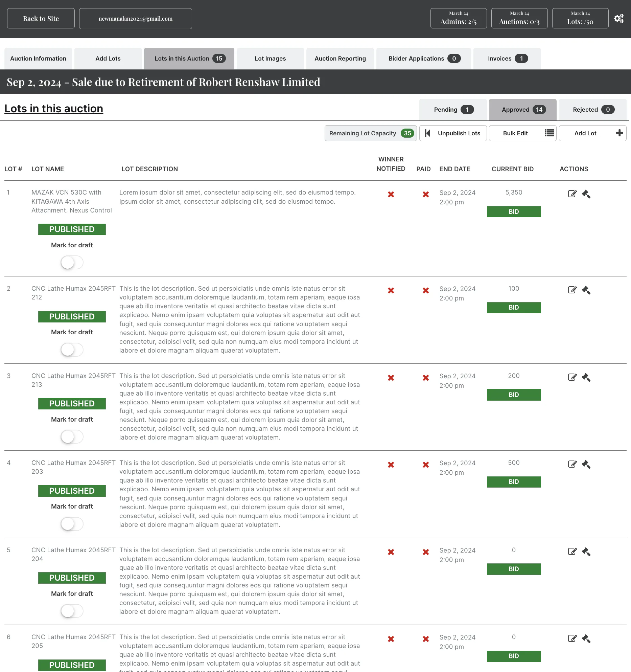The width and height of the screenshot is (631, 672).
Task: Click the BID button for lot 1
Action: (x=514, y=212)
